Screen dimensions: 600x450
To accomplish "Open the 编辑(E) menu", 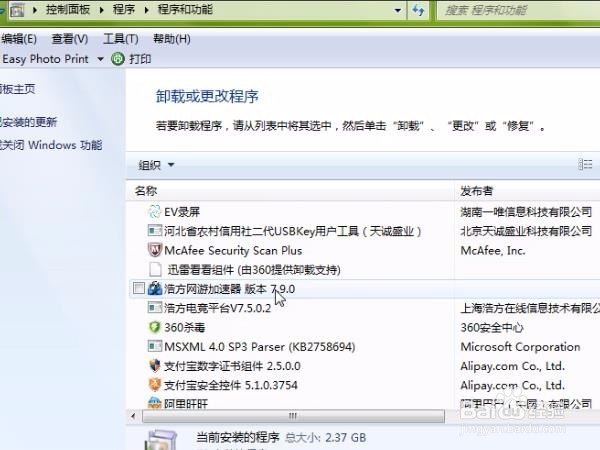I will point(18,39).
